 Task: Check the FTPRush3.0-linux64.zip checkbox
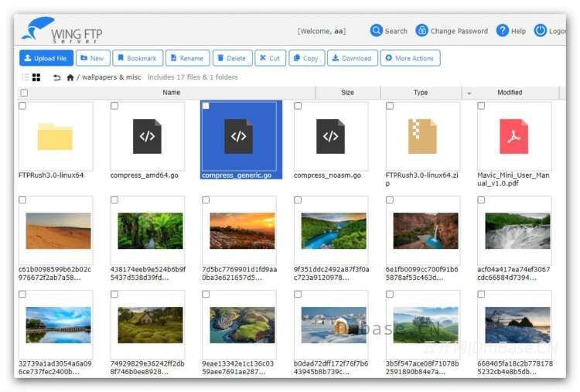click(390, 106)
